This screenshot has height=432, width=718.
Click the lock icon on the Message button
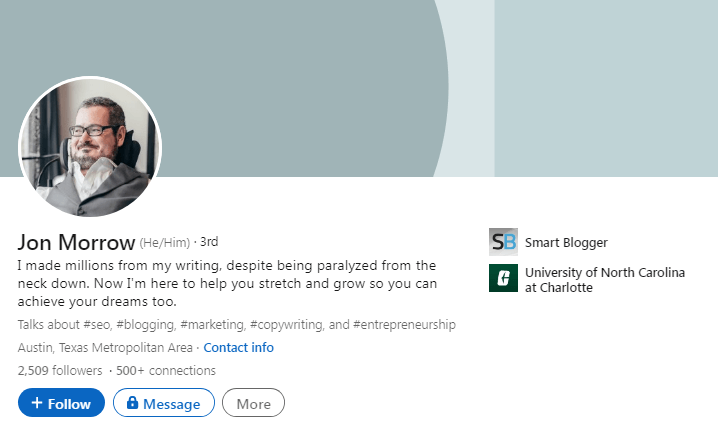click(131, 404)
